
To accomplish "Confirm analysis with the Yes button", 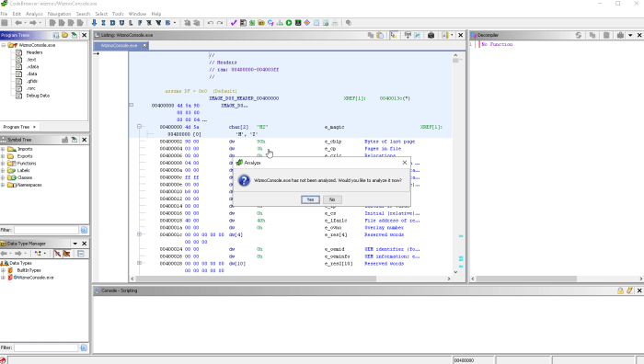I will (310, 199).
